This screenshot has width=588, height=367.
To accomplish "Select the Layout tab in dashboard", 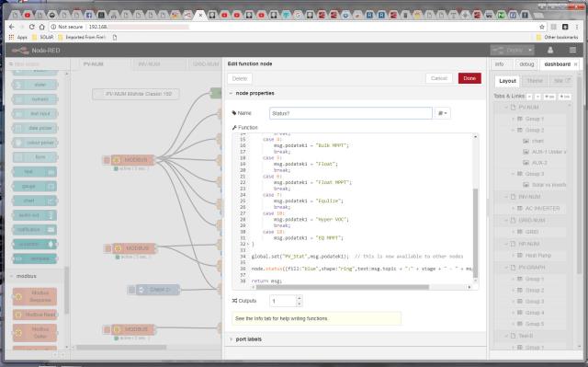I will [507, 81].
